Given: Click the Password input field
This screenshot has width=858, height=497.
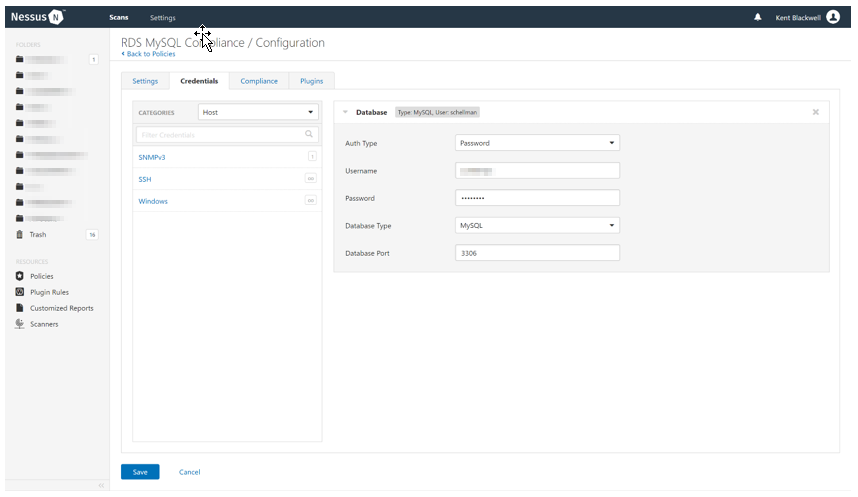Looking at the screenshot, I should [x=537, y=198].
